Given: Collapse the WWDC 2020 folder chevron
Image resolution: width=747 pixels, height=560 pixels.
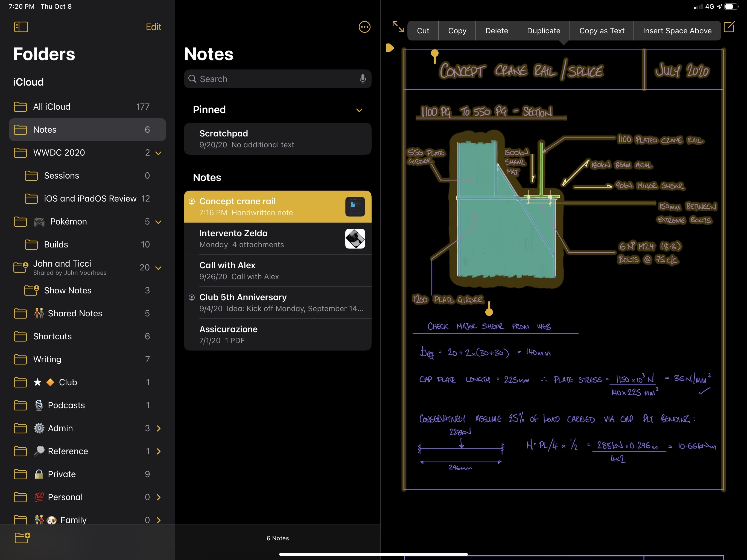Looking at the screenshot, I should click(158, 153).
